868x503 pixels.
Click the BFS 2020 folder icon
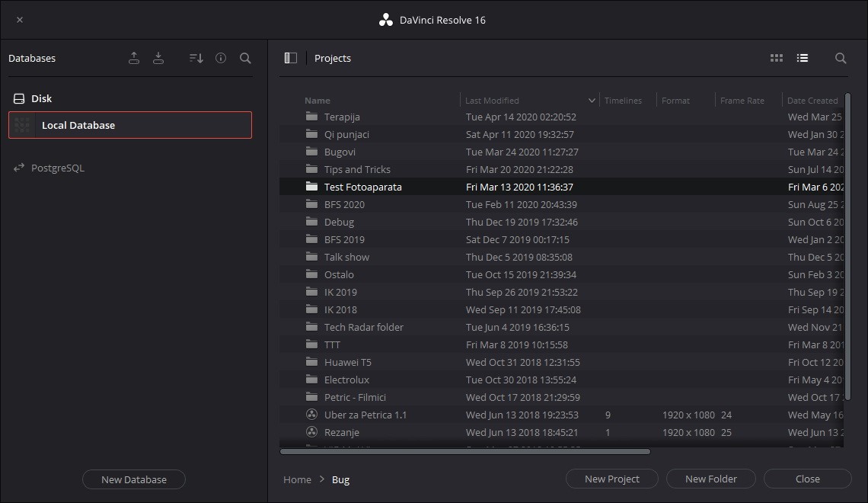(x=311, y=203)
